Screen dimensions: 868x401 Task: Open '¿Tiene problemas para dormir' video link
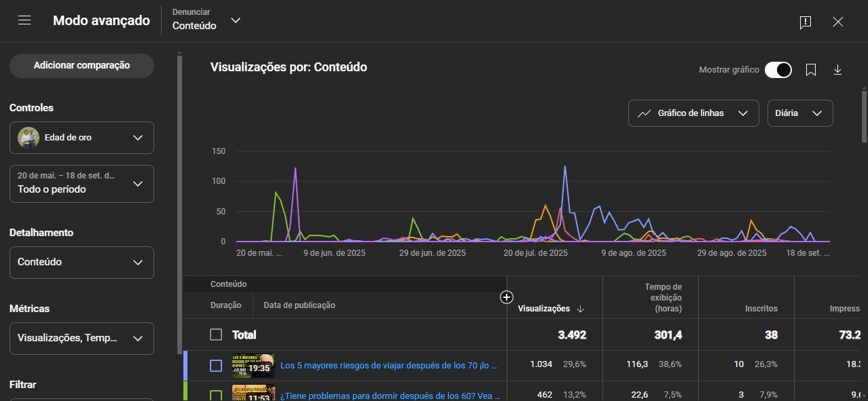[x=391, y=396]
